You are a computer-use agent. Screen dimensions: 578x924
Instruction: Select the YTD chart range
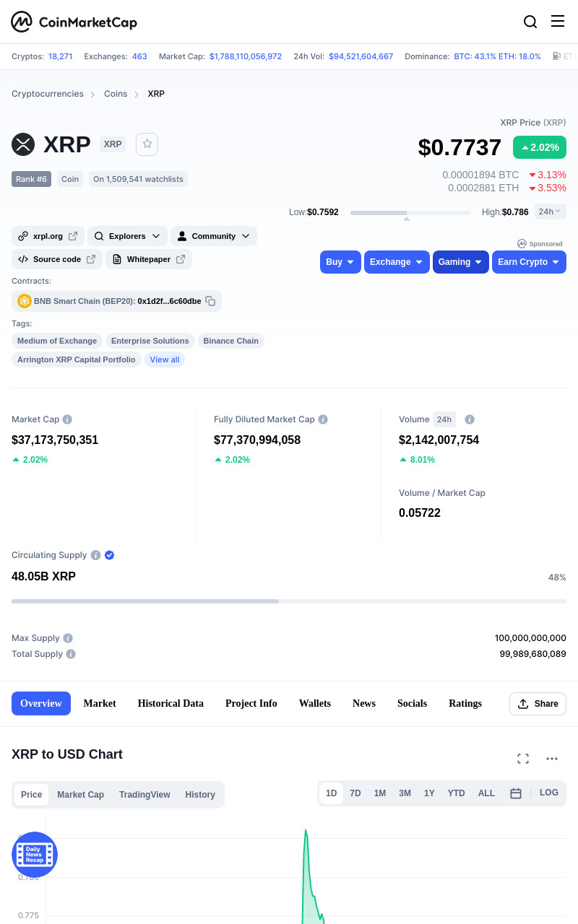(457, 793)
